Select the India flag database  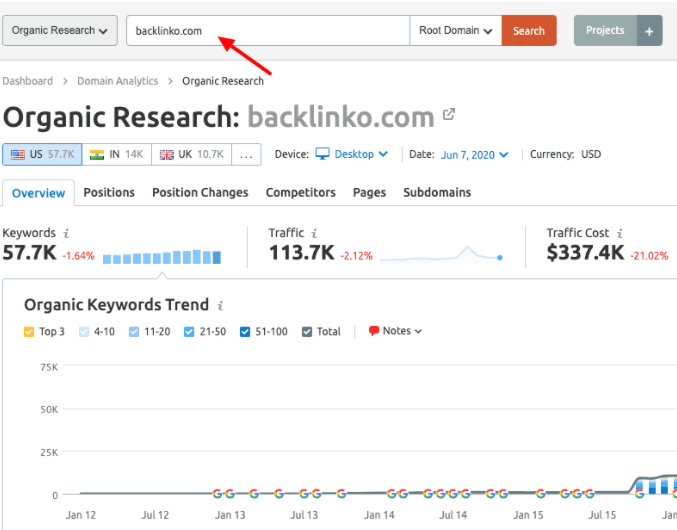click(x=117, y=155)
